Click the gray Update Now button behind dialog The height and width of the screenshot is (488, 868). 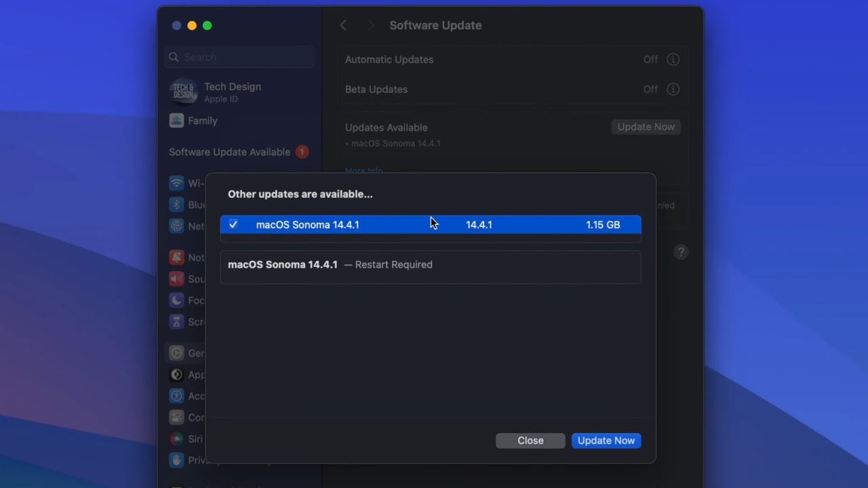[x=646, y=127]
